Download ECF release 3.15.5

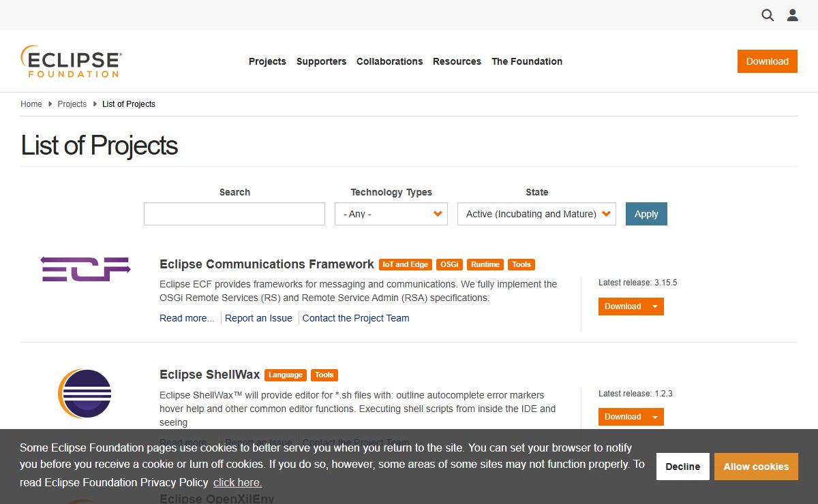coord(622,306)
